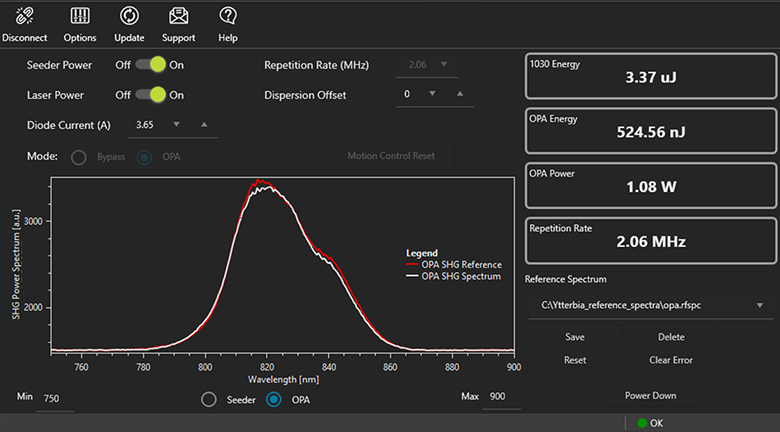Screen dimensions: 780x432
Task: Click the Max wavelength input field
Action: 498,399
